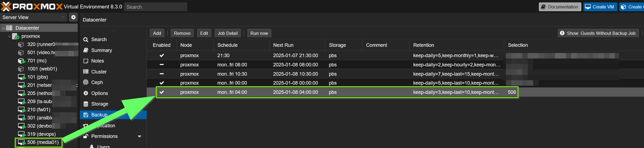Viewport: 644px width, 148px height.
Task: Click the Create VM monitor icon
Action: coord(588,7)
